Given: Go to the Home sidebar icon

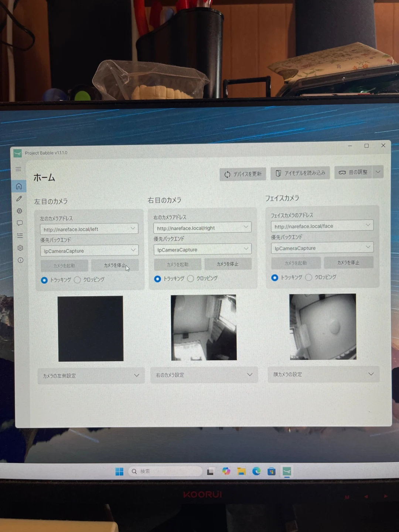Looking at the screenshot, I should 19,186.
